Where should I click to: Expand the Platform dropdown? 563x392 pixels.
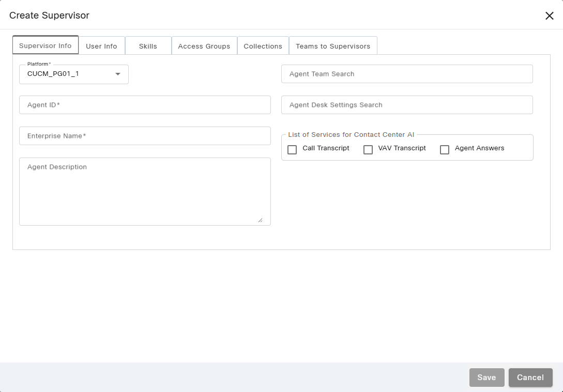(74, 74)
